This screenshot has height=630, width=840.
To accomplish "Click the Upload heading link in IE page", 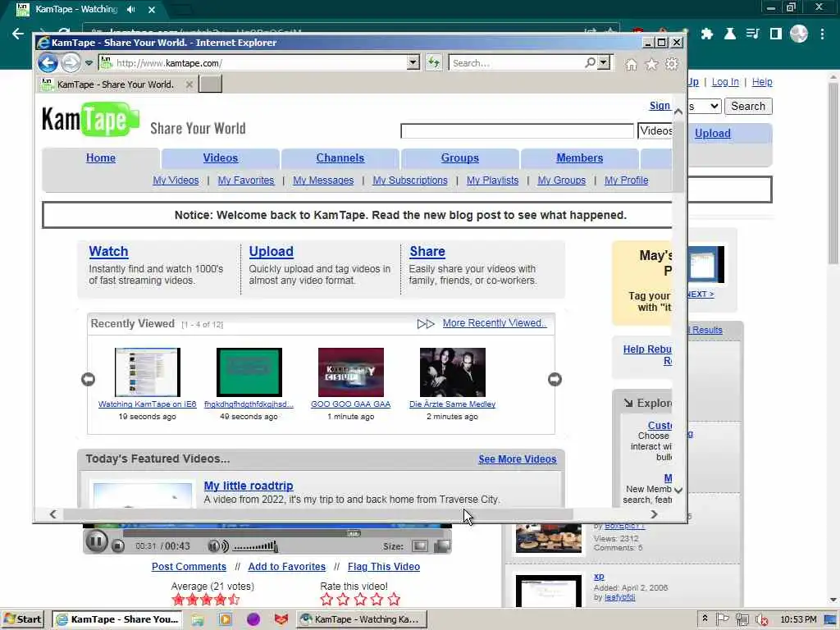I will coord(271,251).
